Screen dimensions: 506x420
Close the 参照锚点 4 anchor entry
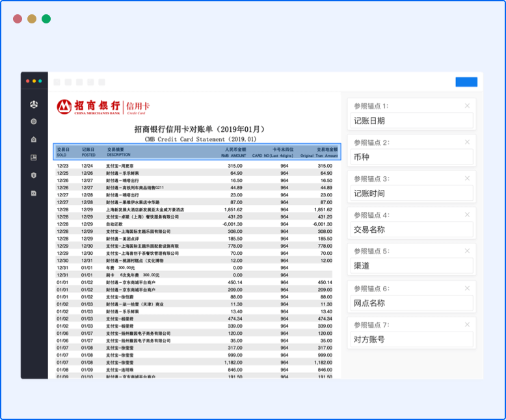(x=467, y=215)
